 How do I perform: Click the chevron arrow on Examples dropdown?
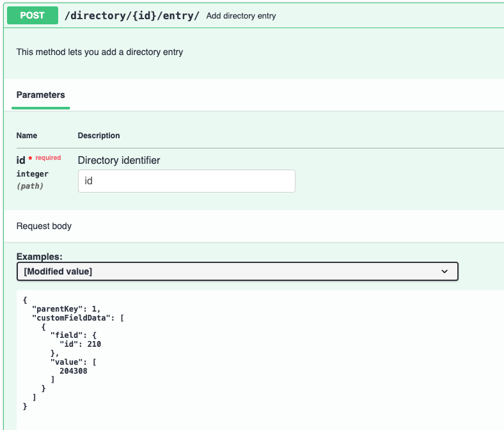coord(445,271)
